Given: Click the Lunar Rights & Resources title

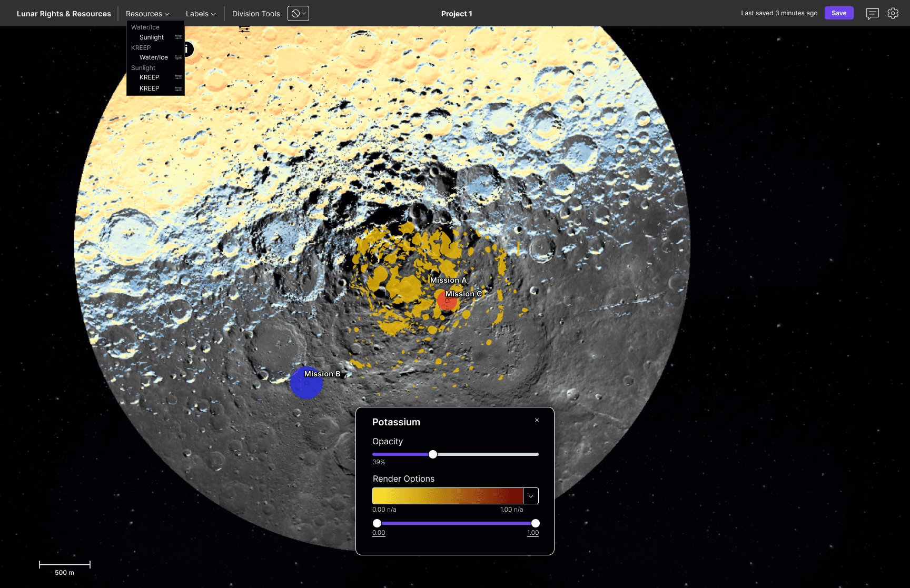Looking at the screenshot, I should 64,14.
